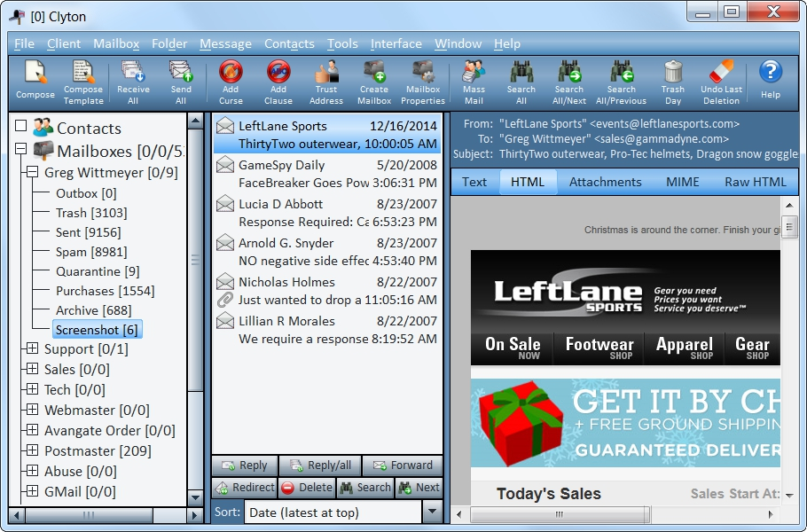
Task: Click the Nicholas Holmes attachment paperclip icon
Action: coord(225,300)
